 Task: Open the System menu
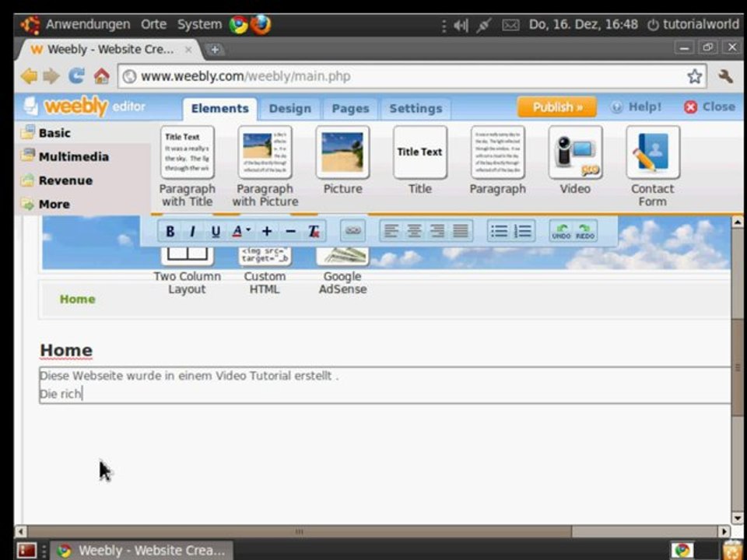(199, 24)
